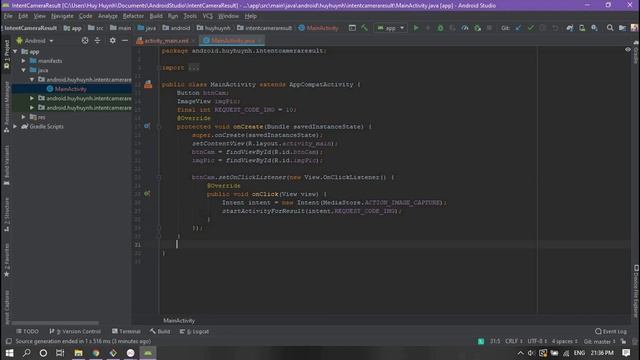
Task: Click the related XML file gutter icon
Action: [x=148, y=84]
